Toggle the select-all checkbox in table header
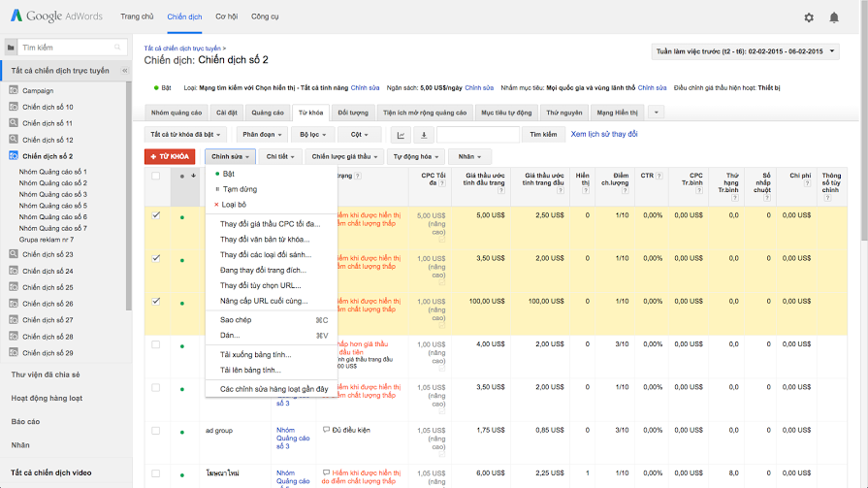The height and width of the screenshot is (488, 868). [156, 177]
